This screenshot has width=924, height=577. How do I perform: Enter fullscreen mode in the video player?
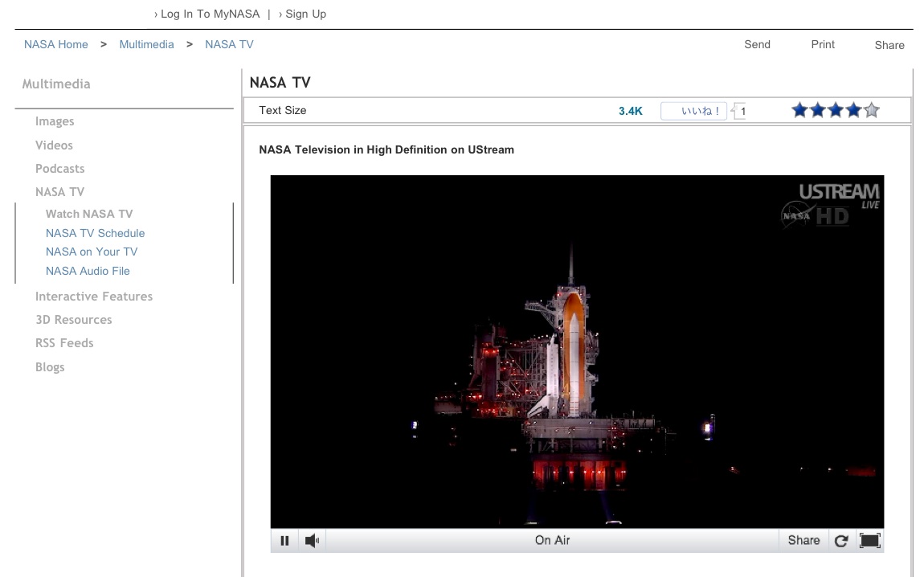(x=870, y=541)
